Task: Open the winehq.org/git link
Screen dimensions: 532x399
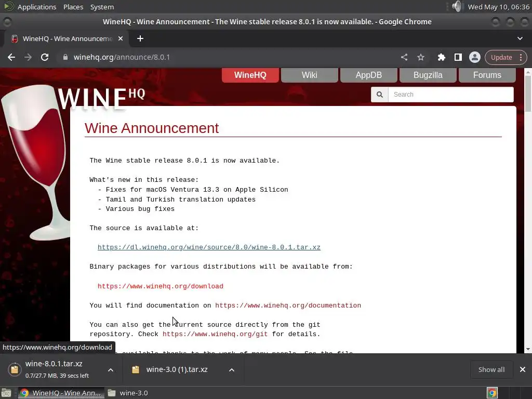Action: 215,334
